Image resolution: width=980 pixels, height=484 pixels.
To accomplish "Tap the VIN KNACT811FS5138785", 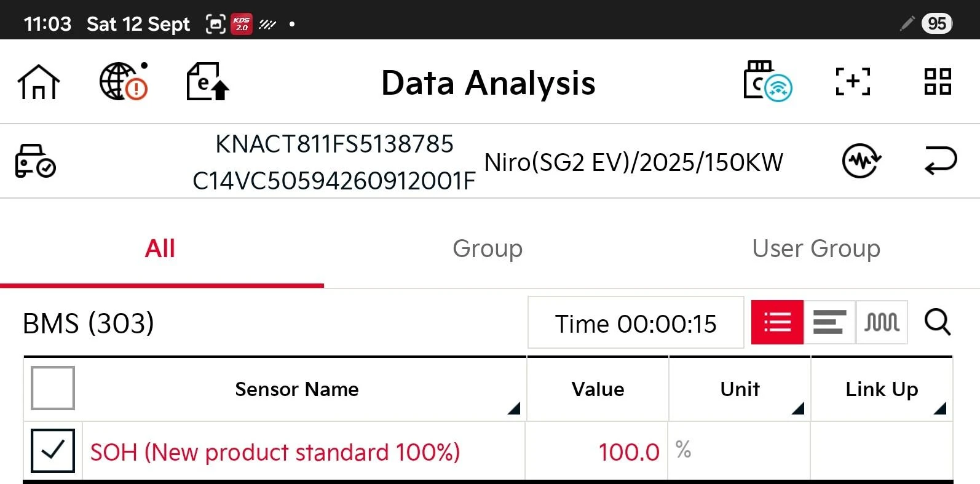I will click(x=334, y=145).
